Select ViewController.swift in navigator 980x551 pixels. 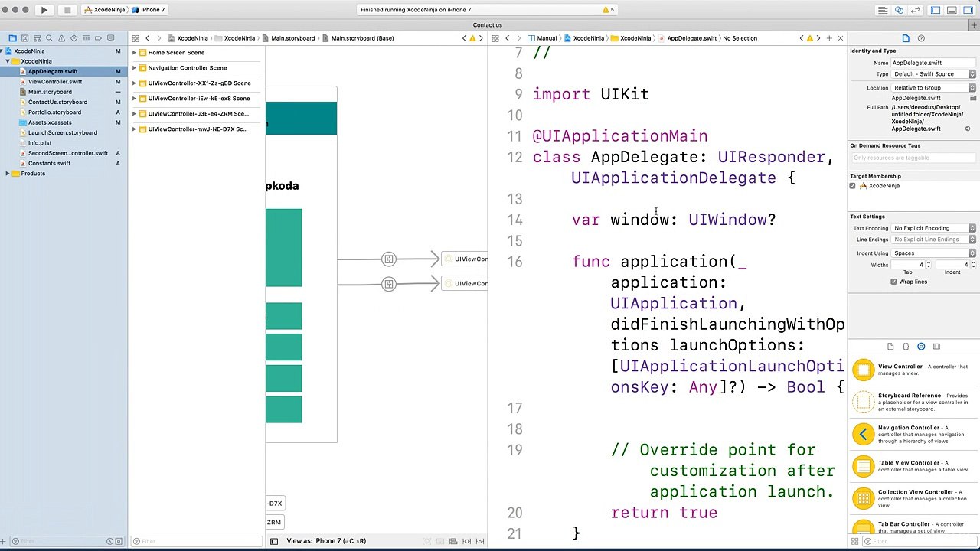tap(55, 82)
